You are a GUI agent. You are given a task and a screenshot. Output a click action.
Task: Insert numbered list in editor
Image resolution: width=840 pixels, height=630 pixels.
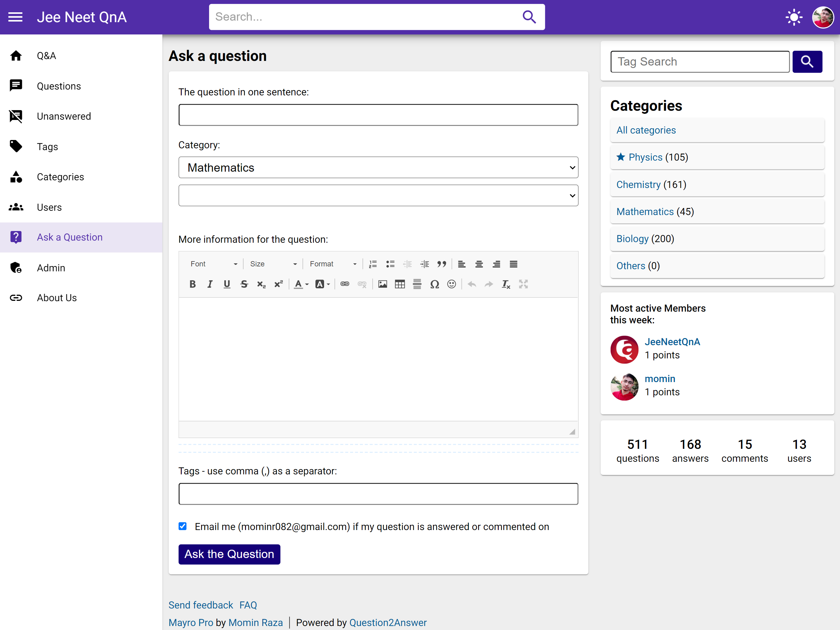point(373,264)
